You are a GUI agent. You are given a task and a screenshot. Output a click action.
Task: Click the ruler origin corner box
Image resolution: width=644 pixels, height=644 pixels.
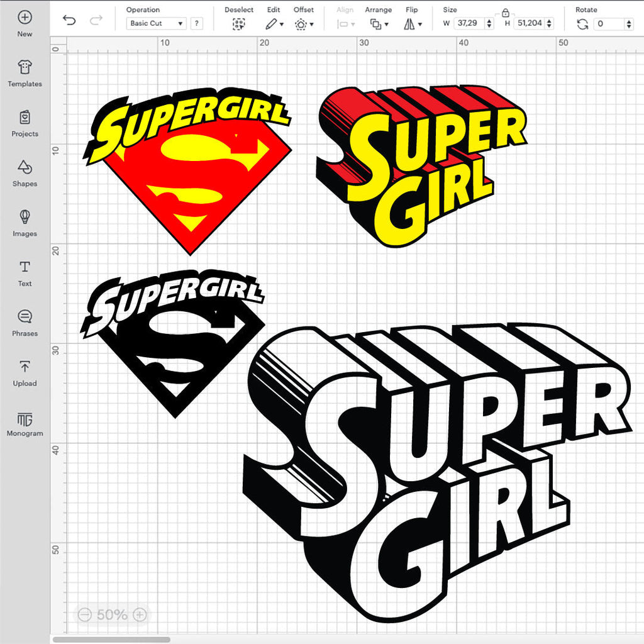click(x=58, y=45)
